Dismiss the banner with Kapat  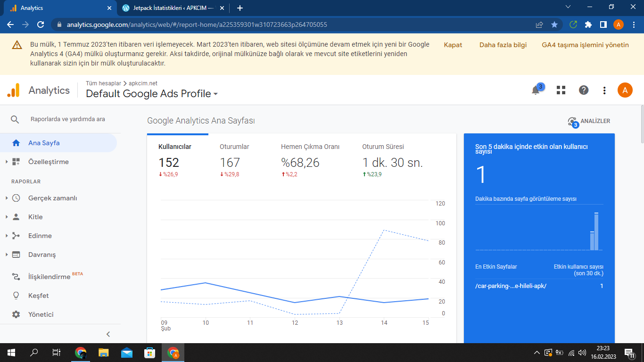click(453, 45)
